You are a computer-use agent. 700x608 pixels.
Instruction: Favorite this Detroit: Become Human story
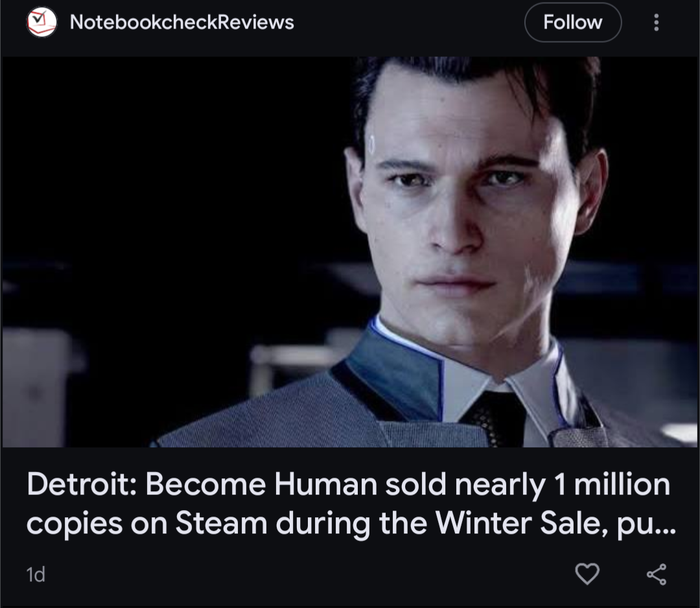pos(587,574)
